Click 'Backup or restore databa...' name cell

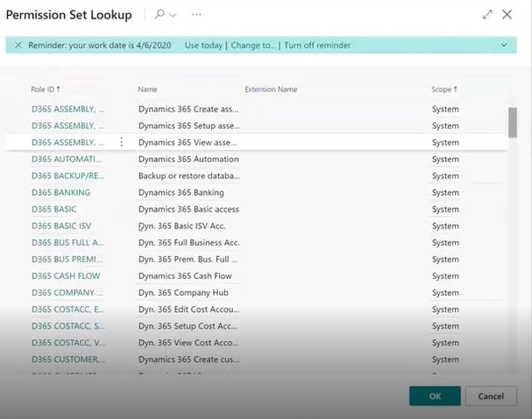[x=189, y=175]
